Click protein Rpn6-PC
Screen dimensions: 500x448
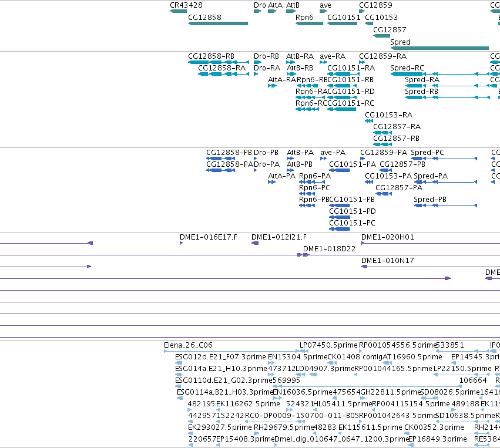(307, 194)
